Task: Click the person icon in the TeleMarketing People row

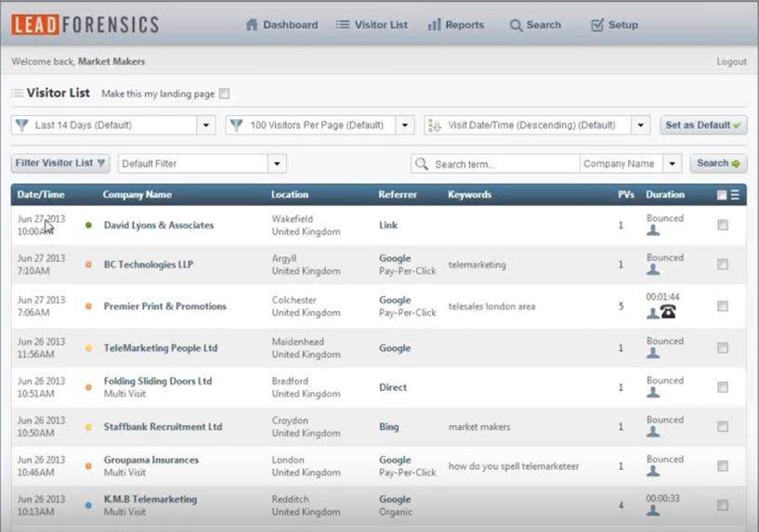Action: [x=653, y=353]
